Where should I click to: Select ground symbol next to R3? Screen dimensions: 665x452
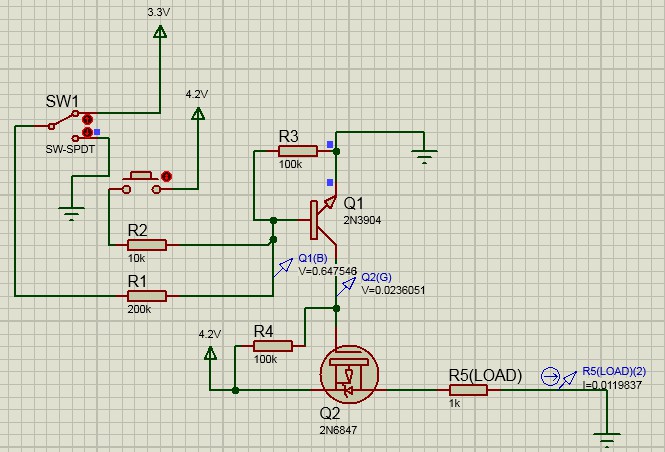pyautogui.click(x=424, y=156)
